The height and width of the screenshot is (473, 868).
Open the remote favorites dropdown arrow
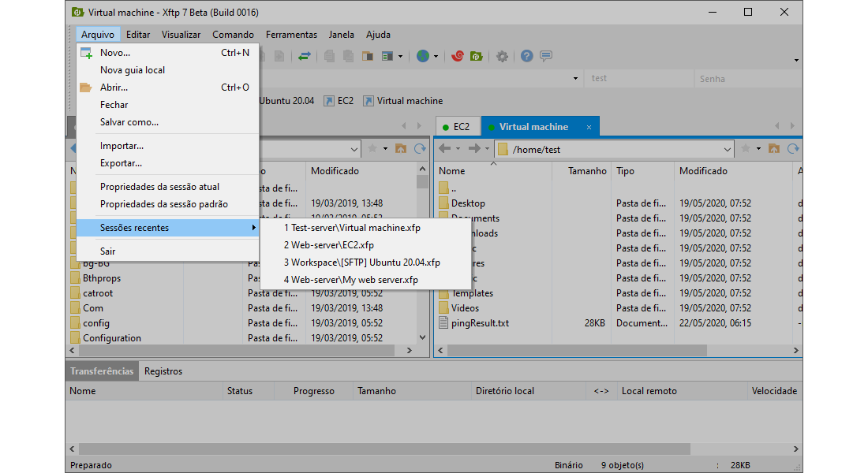(x=758, y=149)
